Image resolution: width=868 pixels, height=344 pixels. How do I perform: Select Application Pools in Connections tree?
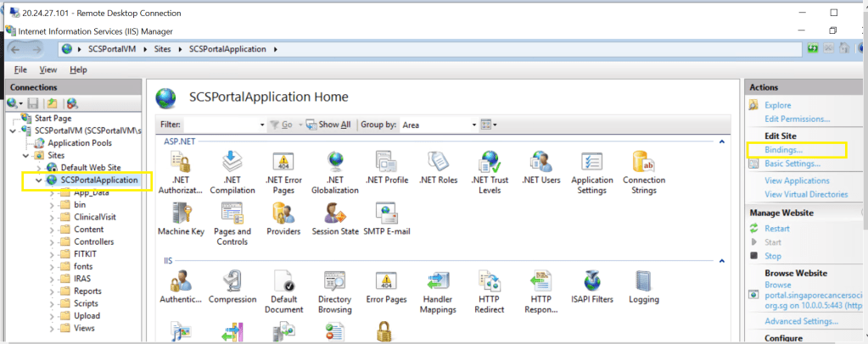coord(79,143)
